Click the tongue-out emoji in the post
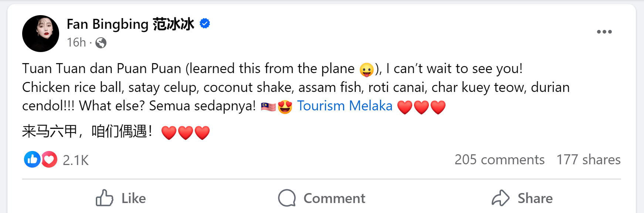 (x=366, y=69)
